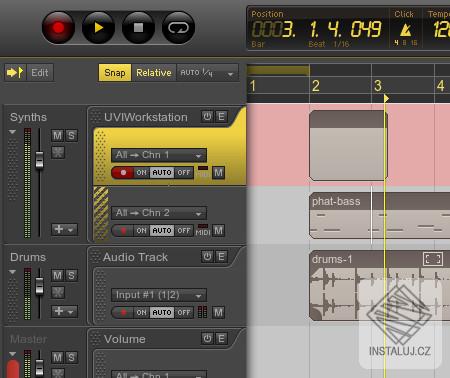Screen dimensions: 450x378
Task: Toggle loop mode button
Action: 178,28
